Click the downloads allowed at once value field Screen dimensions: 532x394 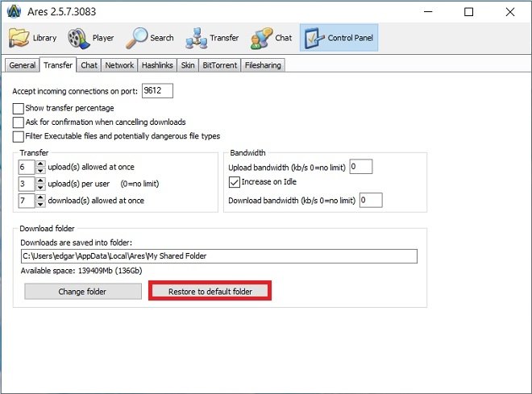pyautogui.click(x=27, y=201)
